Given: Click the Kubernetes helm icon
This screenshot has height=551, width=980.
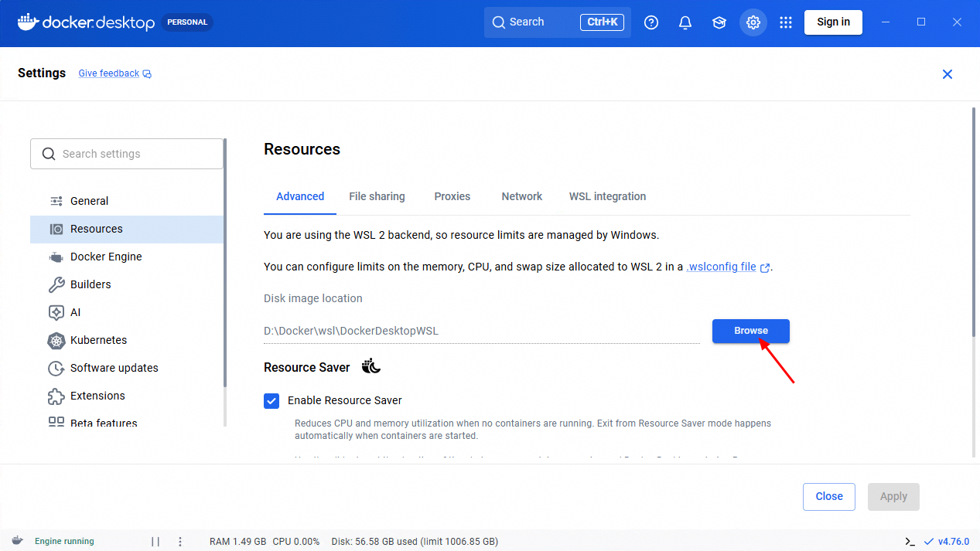Looking at the screenshot, I should (x=56, y=340).
